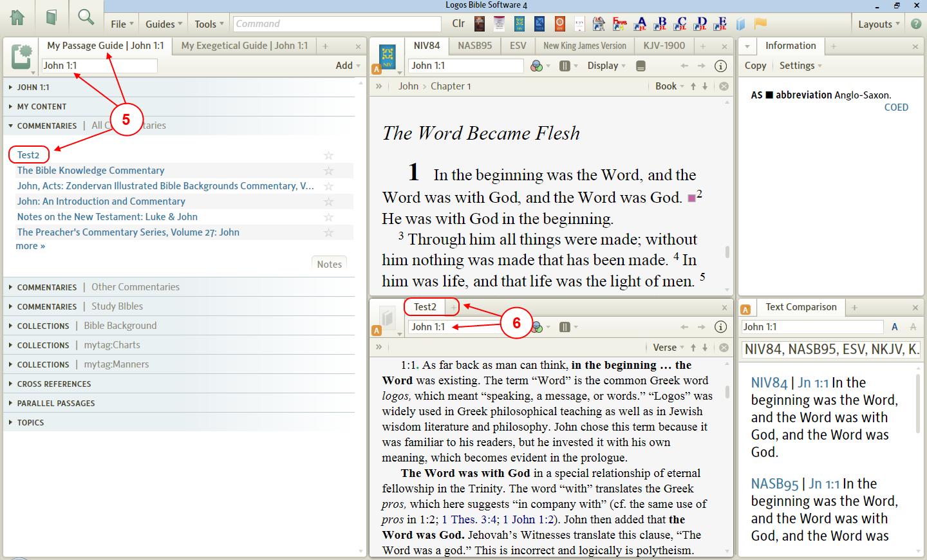Click the Command input box
Screen dimensions: 927x560
337,24
